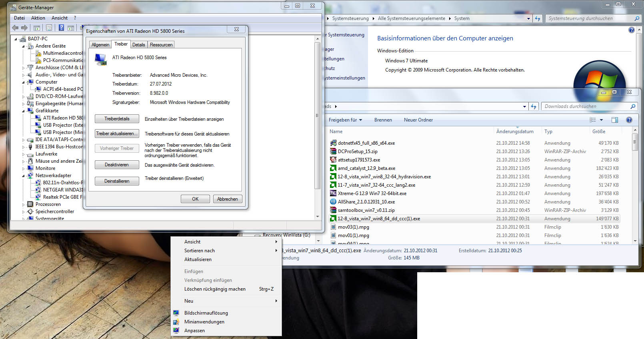
Task: Click search magnifier in Systemsteuerung search box
Action: pos(637,18)
